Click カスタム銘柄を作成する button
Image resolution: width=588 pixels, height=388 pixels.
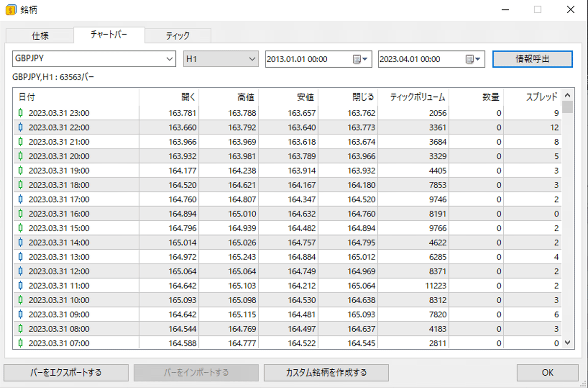(326, 372)
